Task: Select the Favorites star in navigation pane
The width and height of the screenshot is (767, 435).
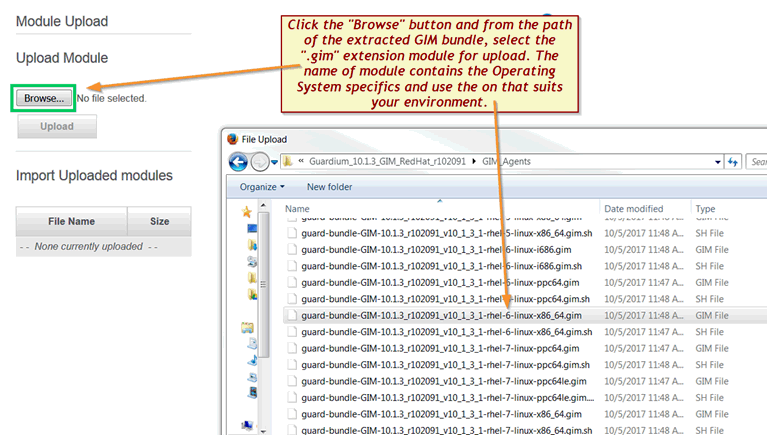Action: [247, 212]
